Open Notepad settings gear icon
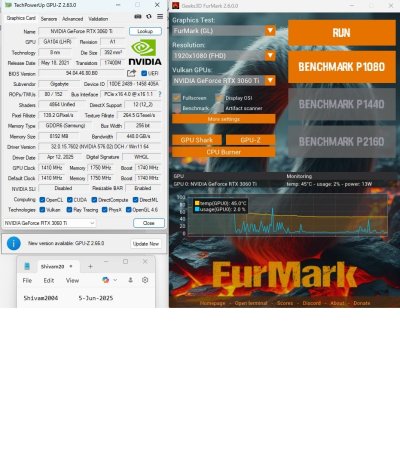This screenshot has width=400, height=464. (x=145, y=280)
